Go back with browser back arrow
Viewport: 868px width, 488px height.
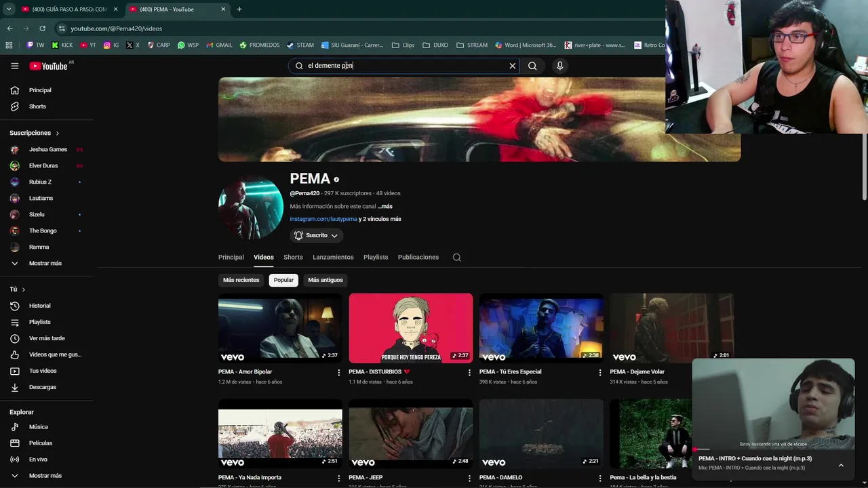point(9,28)
